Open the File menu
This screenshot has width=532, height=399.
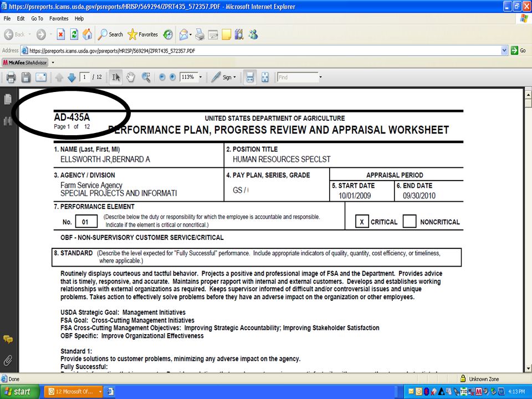[x=7, y=19]
